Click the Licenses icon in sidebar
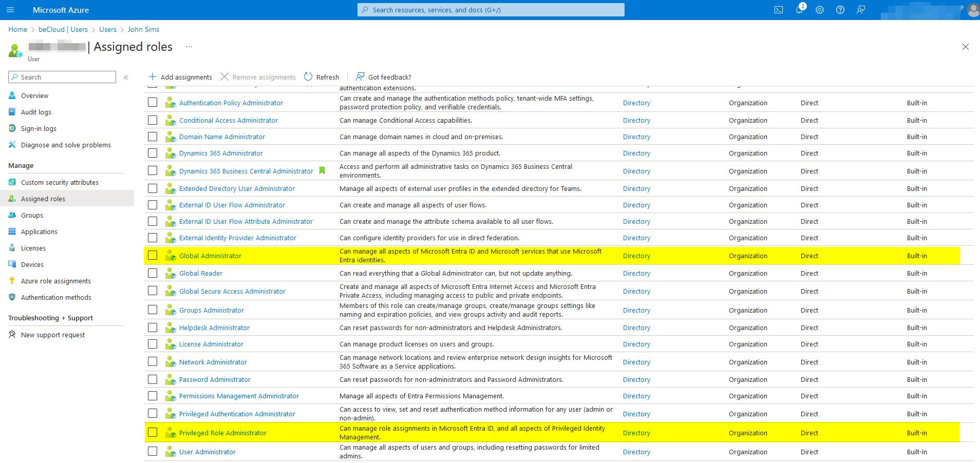 click(12, 248)
